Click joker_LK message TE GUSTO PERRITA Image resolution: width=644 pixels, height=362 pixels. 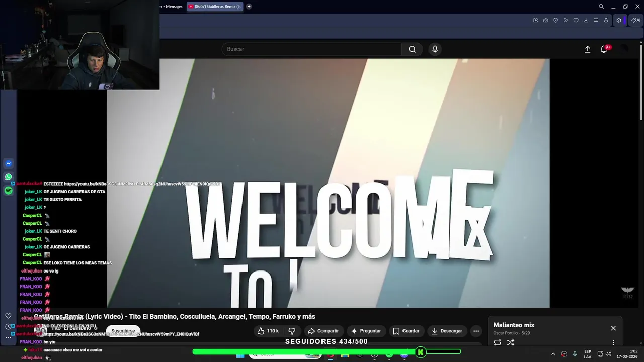tap(62, 200)
